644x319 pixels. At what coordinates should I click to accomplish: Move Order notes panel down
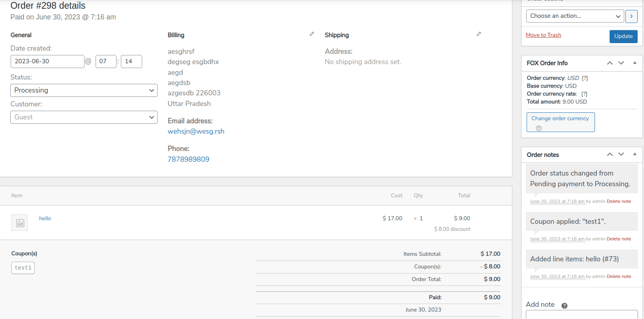[621, 155]
